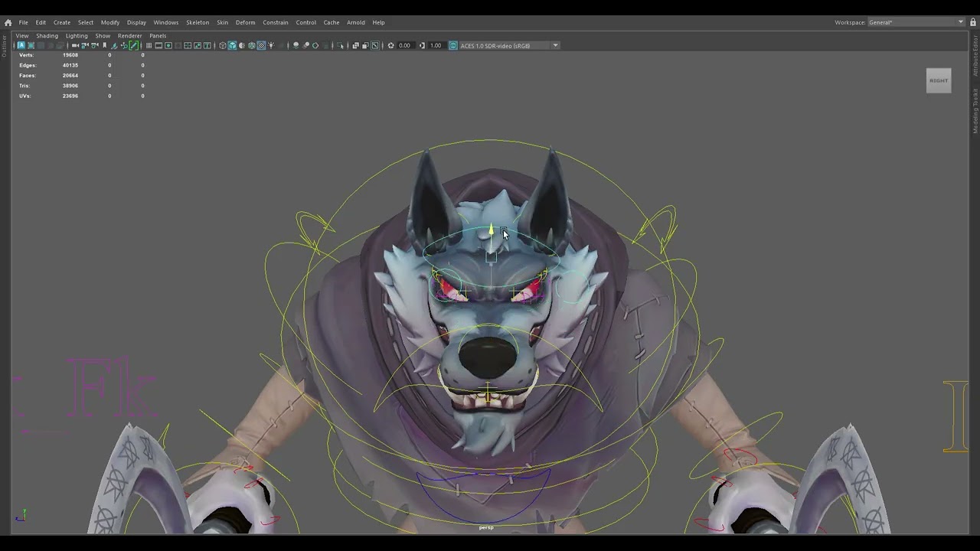Open the Modify menu
980x551 pixels.
click(110, 22)
